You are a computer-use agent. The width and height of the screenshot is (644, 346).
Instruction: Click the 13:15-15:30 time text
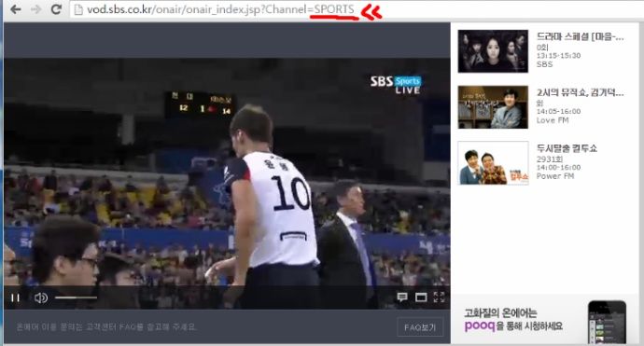[558, 55]
